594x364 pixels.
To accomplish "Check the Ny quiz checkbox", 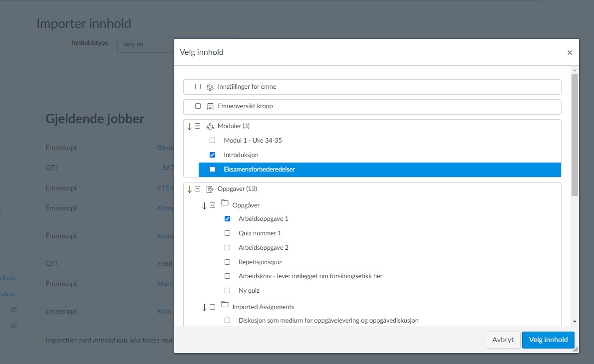I will pos(227,291).
